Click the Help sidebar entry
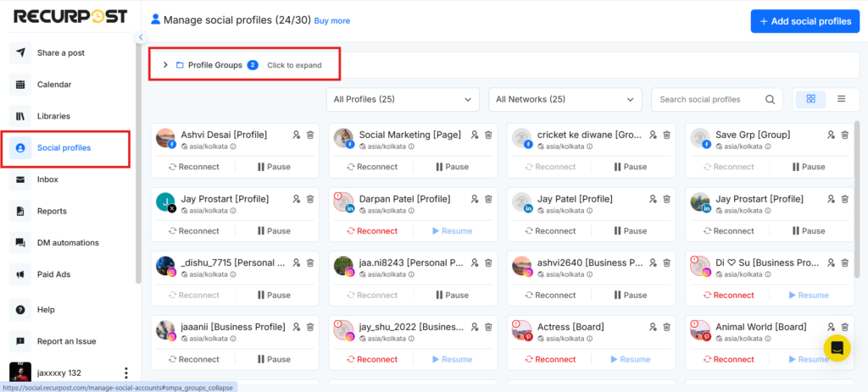Screen dimensions: 868x392 [46, 310]
